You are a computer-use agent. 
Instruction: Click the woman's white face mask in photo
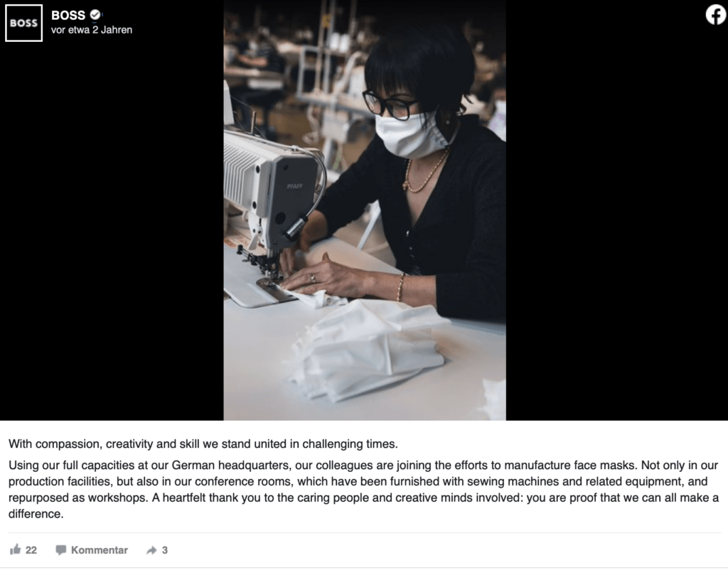pyautogui.click(x=409, y=134)
